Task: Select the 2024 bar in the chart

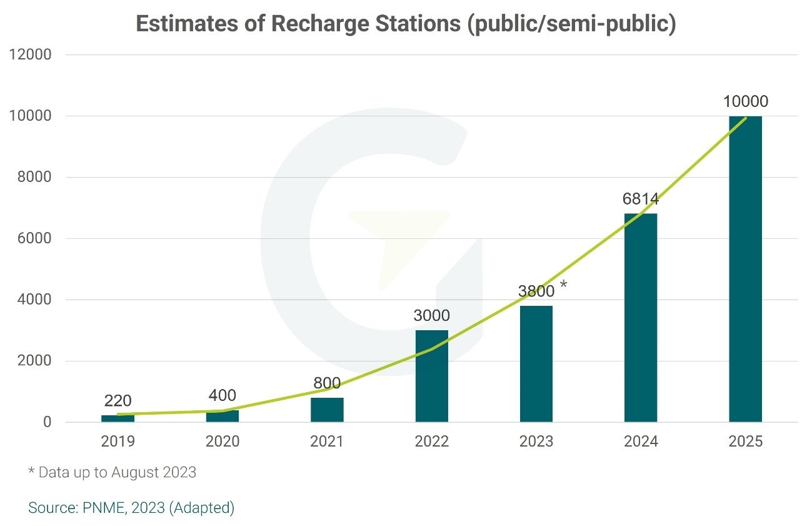Action: [641, 318]
